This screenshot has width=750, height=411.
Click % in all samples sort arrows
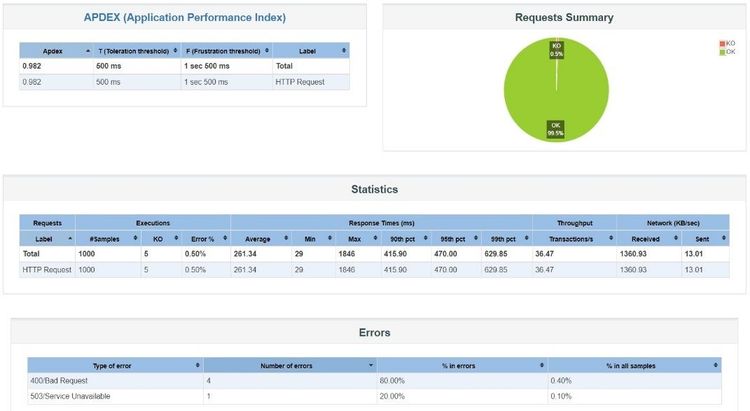(x=716, y=365)
